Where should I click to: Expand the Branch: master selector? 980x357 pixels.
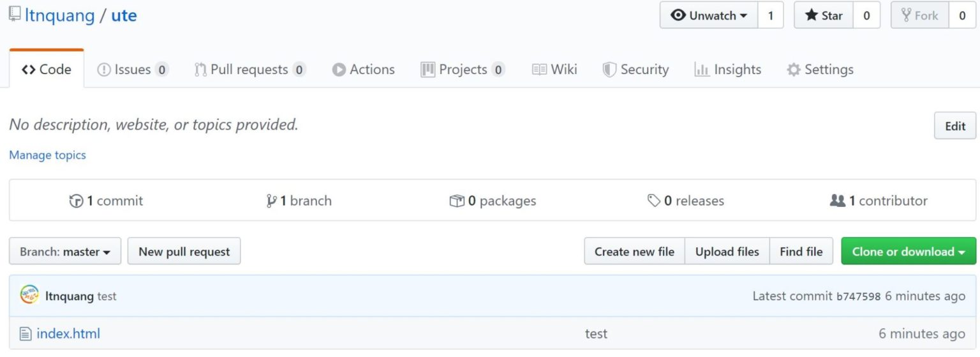[65, 252]
